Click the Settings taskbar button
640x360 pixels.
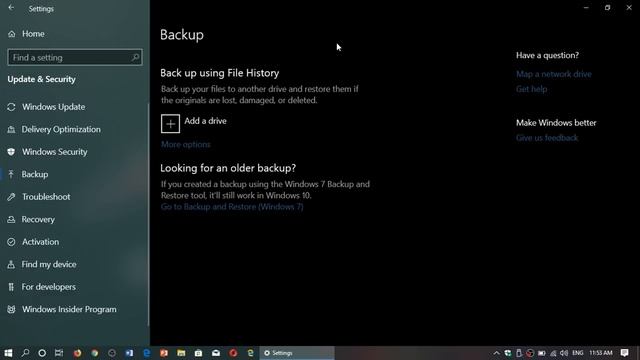point(297,353)
